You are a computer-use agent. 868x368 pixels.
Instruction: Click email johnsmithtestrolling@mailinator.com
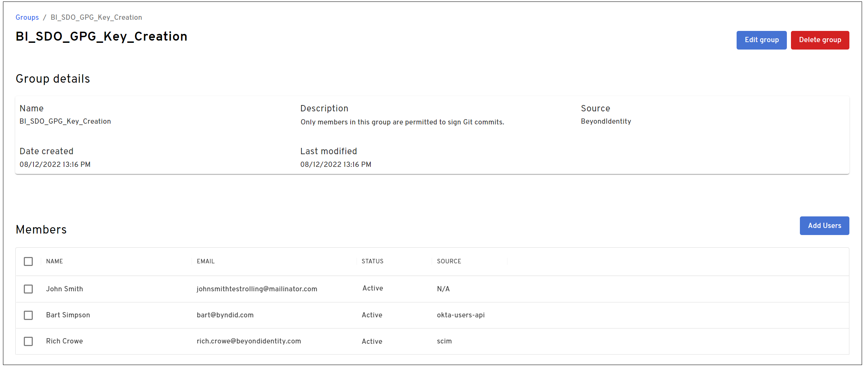pos(257,289)
